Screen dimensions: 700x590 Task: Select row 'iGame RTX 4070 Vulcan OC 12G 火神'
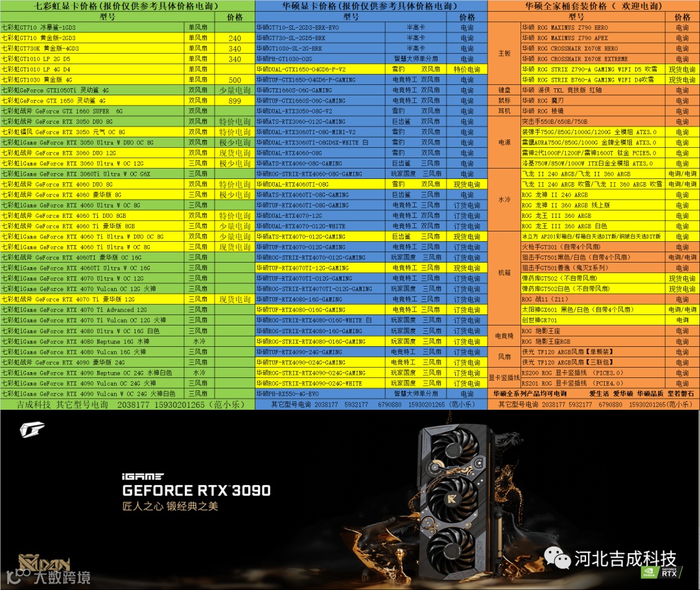click(x=128, y=289)
